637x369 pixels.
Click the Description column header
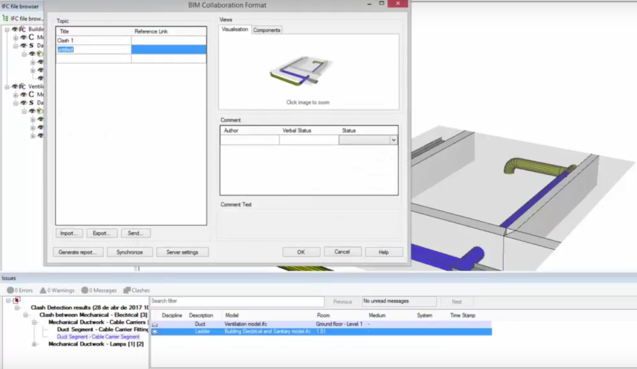coord(201,315)
